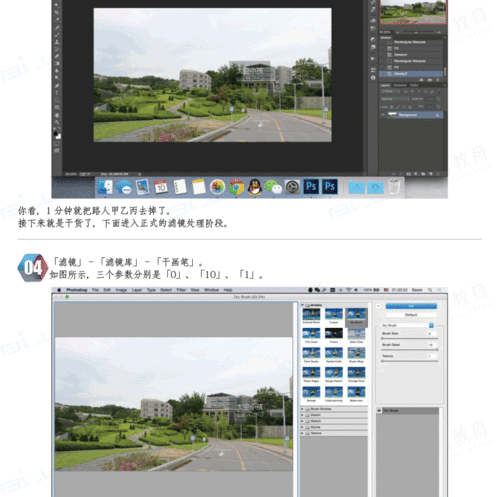Viewport: 499px width, 497px height.
Task: Toggle the filter gallery thumbnails collapse button
Action: 378,306
